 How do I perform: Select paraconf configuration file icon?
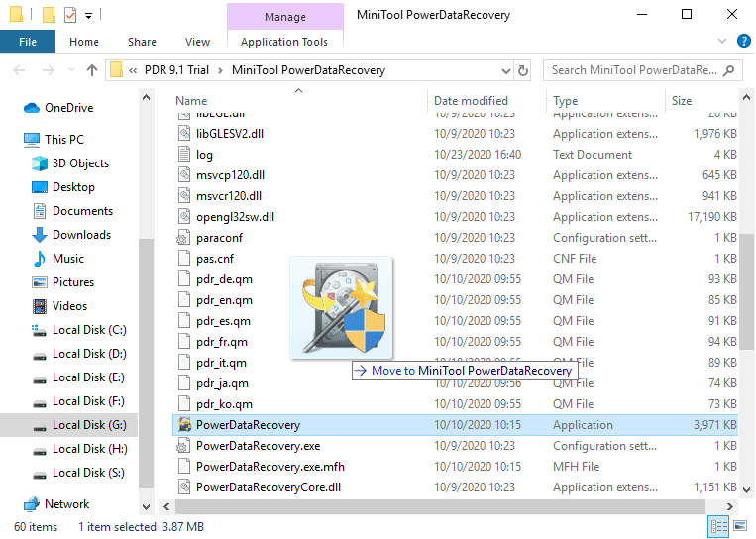pos(183,238)
